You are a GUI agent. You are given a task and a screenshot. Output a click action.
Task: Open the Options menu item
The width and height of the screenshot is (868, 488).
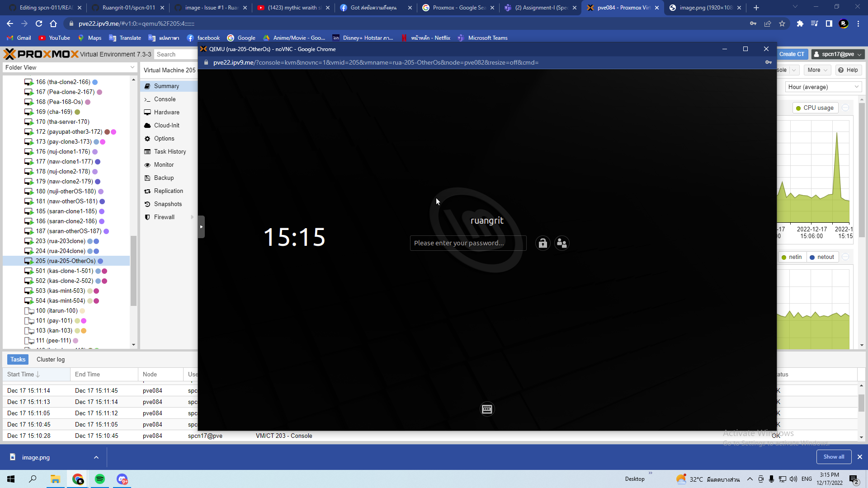click(x=169, y=138)
